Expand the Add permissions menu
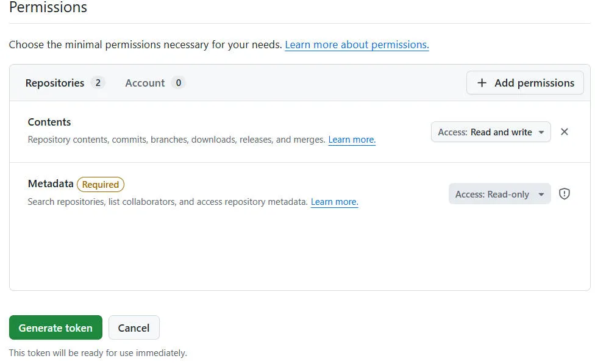Image resolution: width=595 pixels, height=364 pixels. tap(525, 82)
